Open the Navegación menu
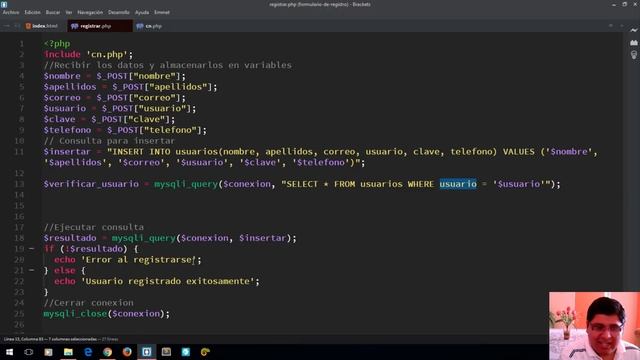Image resolution: width=640 pixels, height=360 pixels. point(90,12)
